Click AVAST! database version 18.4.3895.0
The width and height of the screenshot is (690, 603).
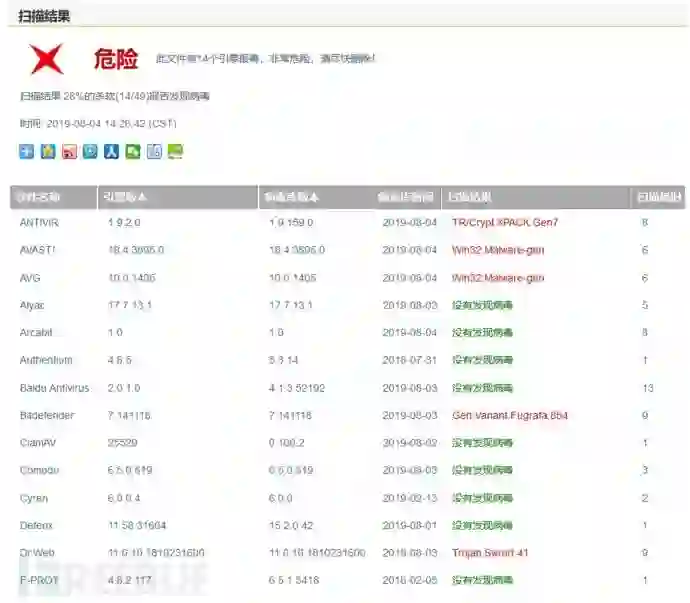pos(297,250)
